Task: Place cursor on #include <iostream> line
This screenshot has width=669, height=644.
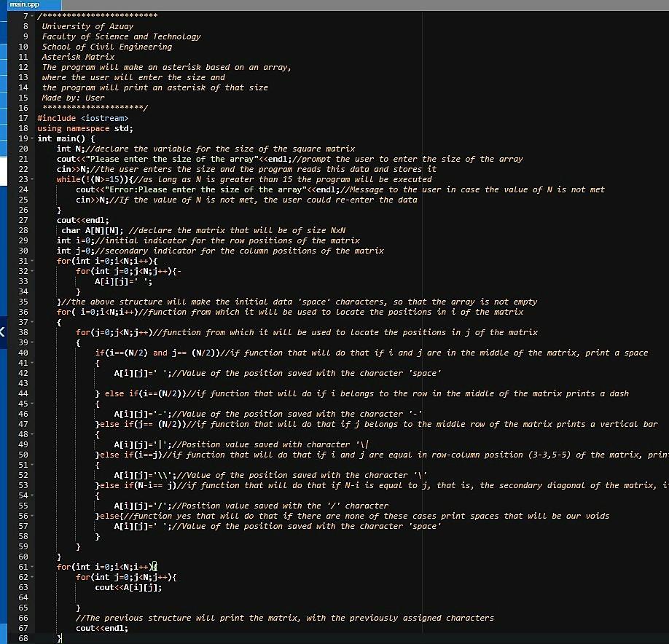Action: coord(83,118)
